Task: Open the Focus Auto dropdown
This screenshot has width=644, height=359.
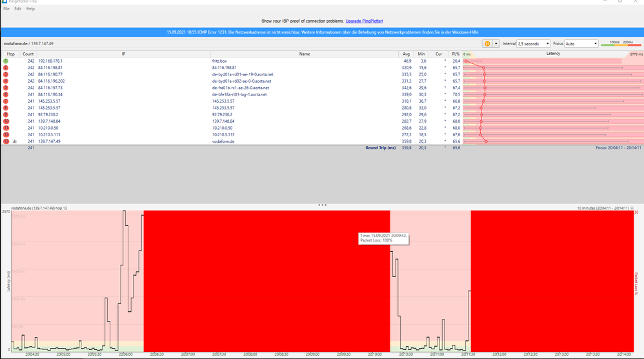Action: point(581,43)
